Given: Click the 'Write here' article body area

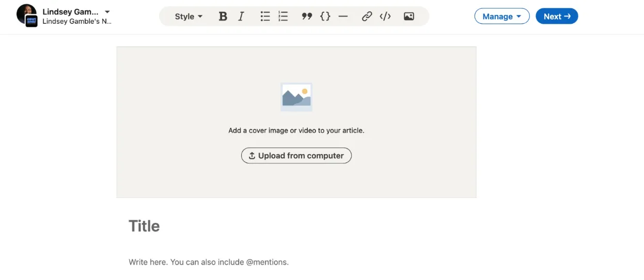Looking at the screenshot, I should [209, 262].
